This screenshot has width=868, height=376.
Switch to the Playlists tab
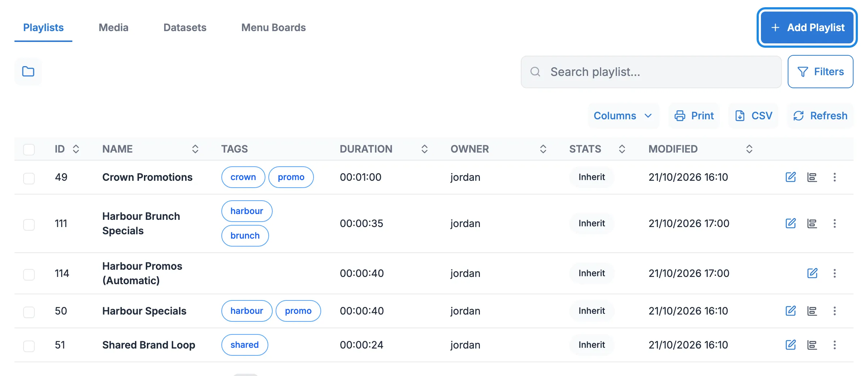click(43, 27)
